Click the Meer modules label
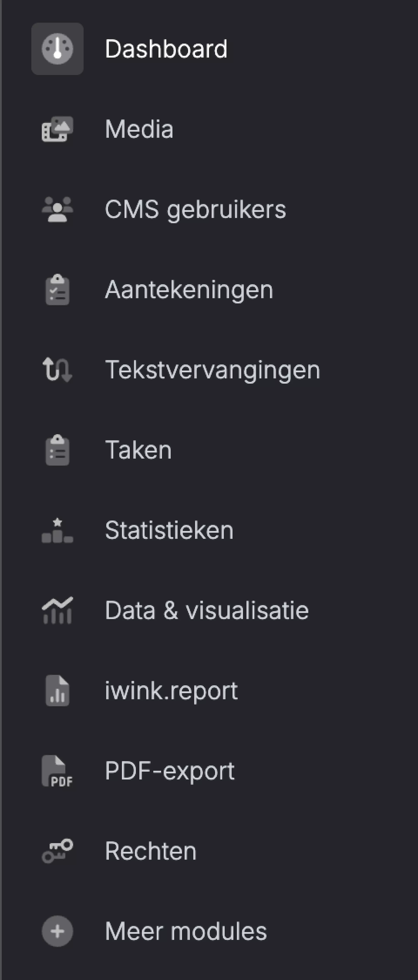Image resolution: width=418 pixels, height=980 pixels. point(186,931)
